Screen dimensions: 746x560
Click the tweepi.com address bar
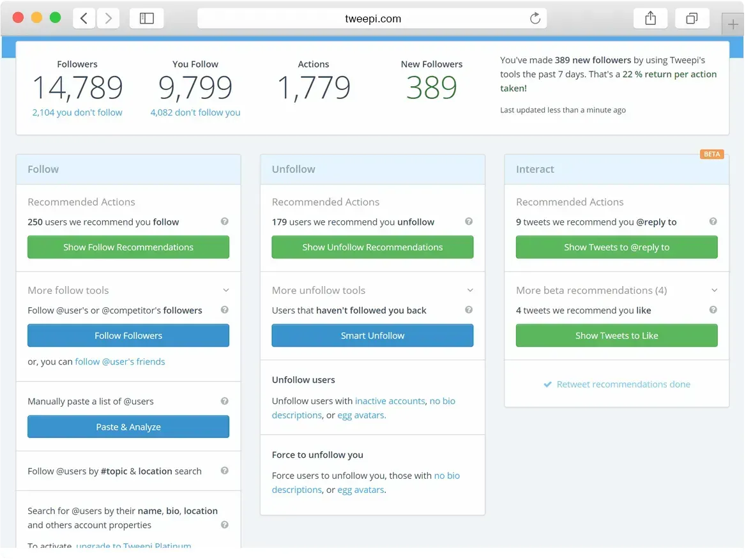[372, 19]
